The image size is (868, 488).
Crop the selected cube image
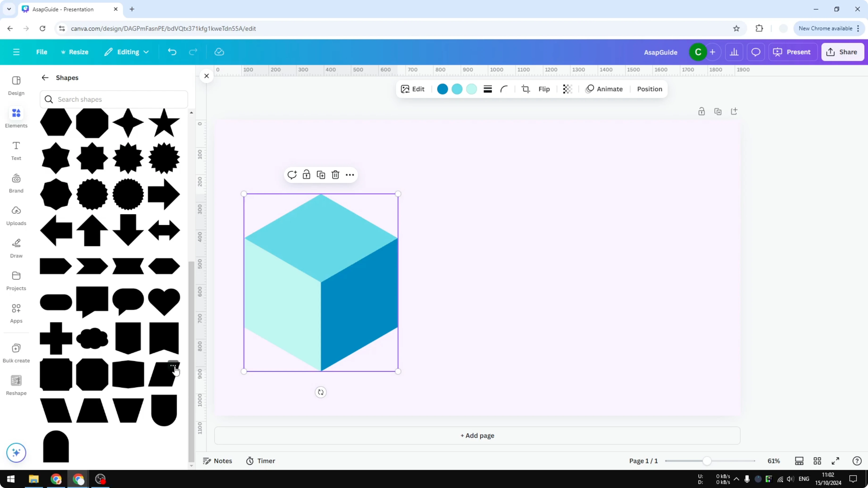(x=526, y=89)
